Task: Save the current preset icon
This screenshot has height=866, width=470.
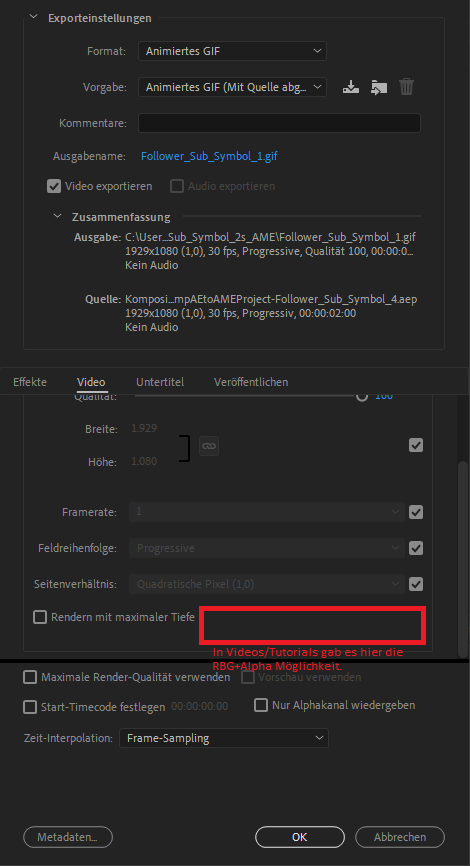Action: tap(351, 87)
